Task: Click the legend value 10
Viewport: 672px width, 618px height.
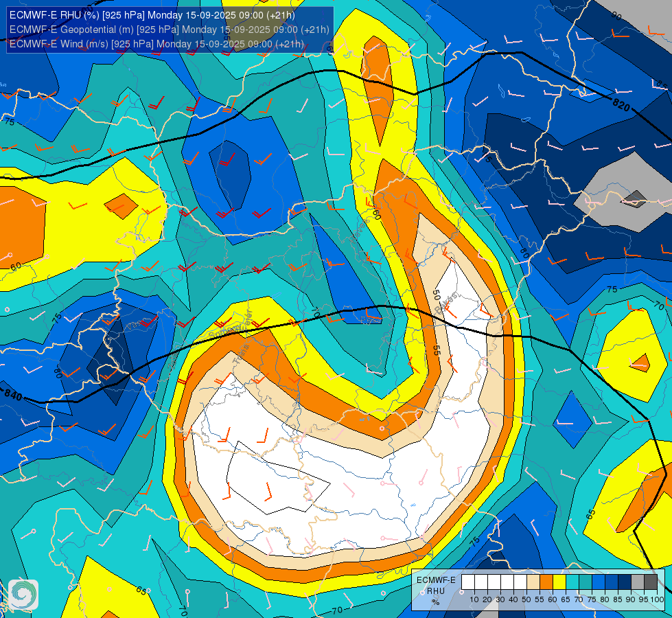Action: (x=474, y=599)
